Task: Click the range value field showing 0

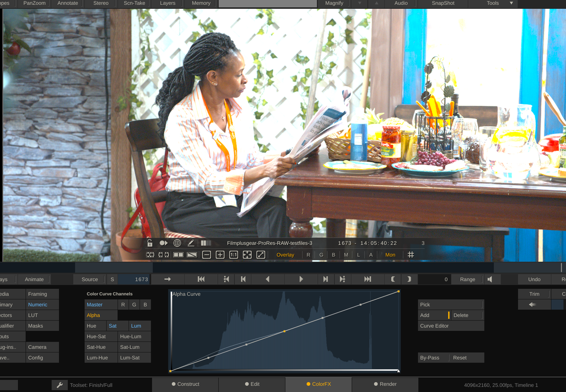Action: point(434,279)
